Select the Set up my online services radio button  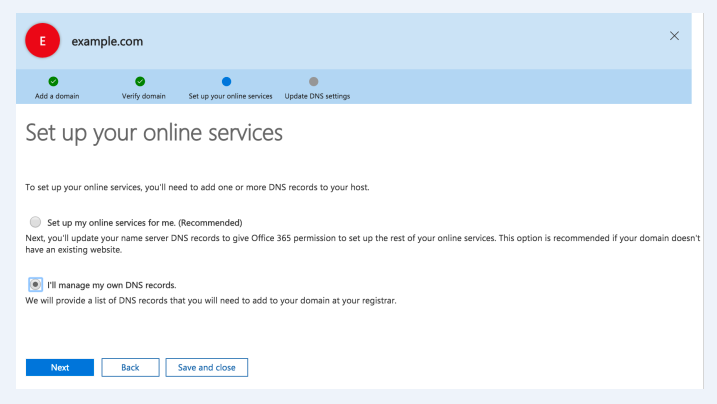[x=36, y=222]
